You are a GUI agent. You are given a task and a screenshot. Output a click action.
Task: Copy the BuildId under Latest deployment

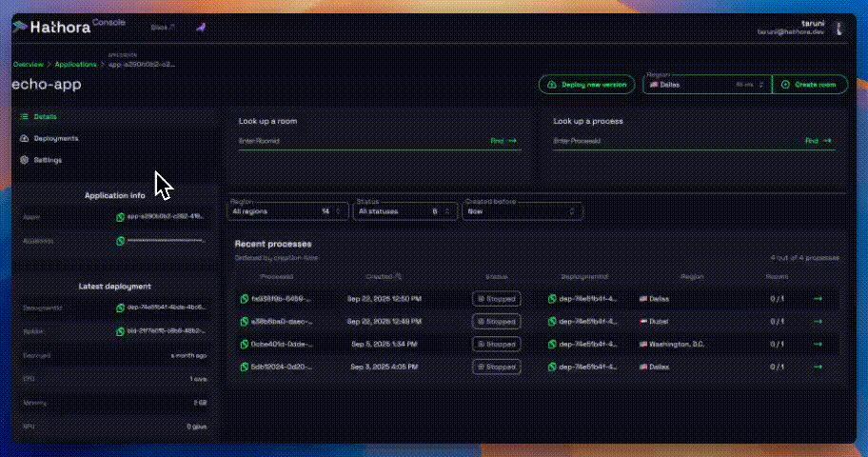(120, 332)
